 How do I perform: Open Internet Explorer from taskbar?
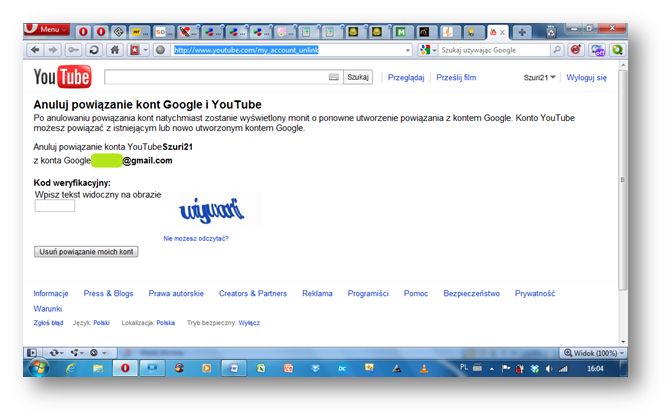coord(71,368)
